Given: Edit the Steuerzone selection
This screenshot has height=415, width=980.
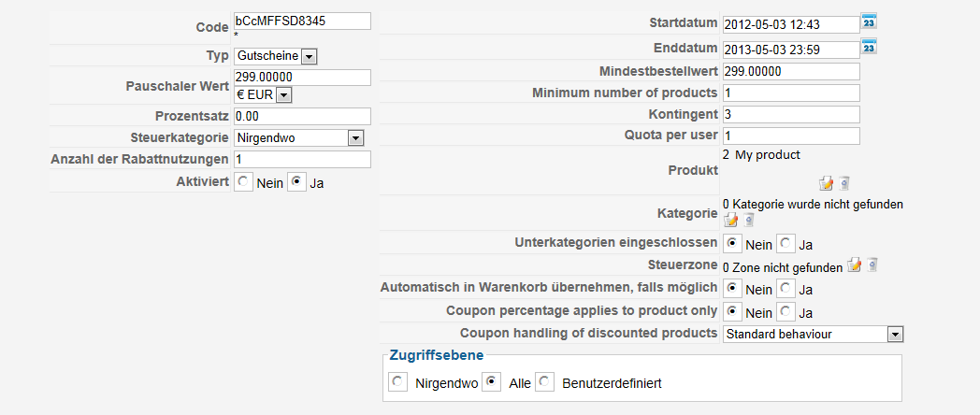Looking at the screenshot, I should (855, 266).
